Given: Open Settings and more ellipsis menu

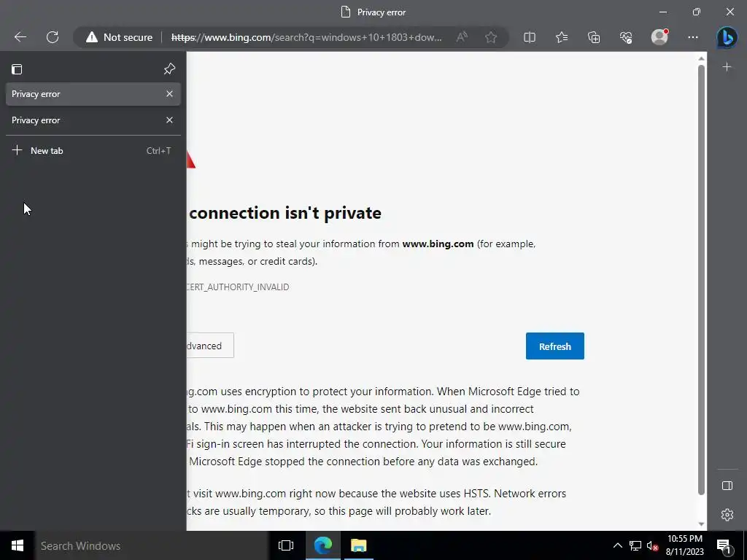Looking at the screenshot, I should tap(693, 37).
